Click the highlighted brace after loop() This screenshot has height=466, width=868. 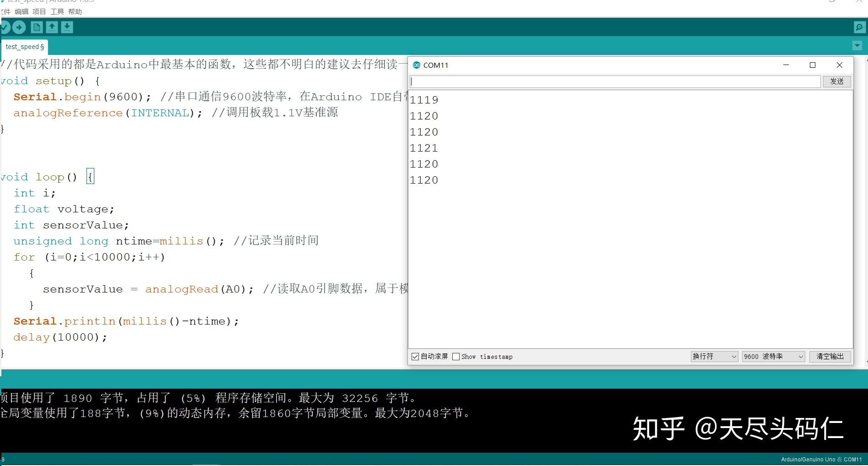(x=90, y=177)
